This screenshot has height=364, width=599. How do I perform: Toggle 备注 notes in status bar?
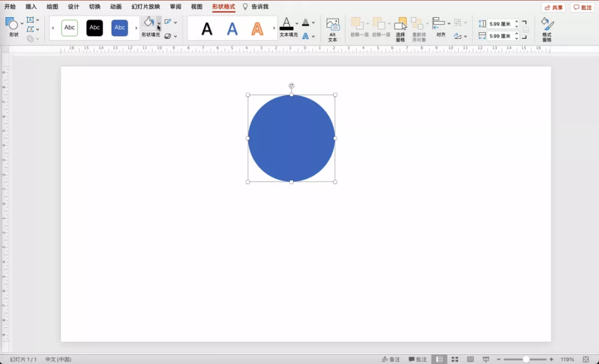pos(391,360)
